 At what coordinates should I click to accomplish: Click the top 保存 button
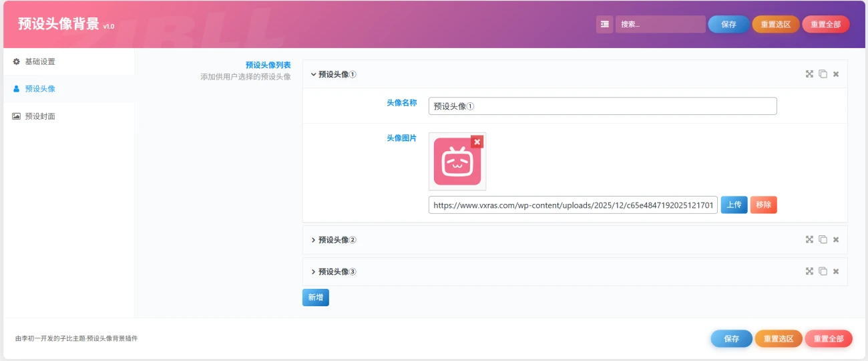[x=728, y=24]
